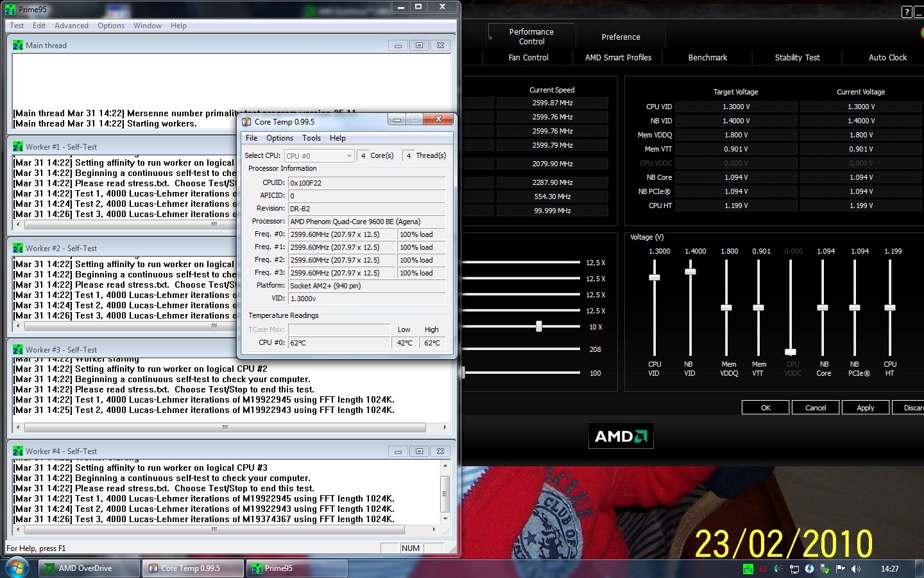This screenshot has height=578, width=924.
Task: Click Worker #4 vertical scrollbar down arrow
Action: [x=445, y=518]
